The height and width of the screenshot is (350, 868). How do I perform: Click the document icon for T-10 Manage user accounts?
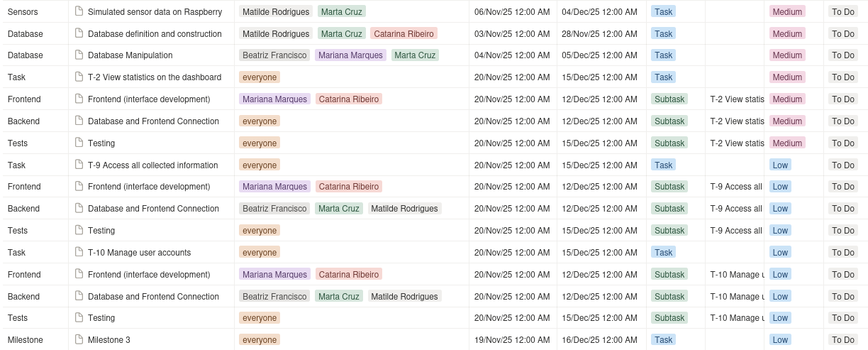(x=79, y=252)
